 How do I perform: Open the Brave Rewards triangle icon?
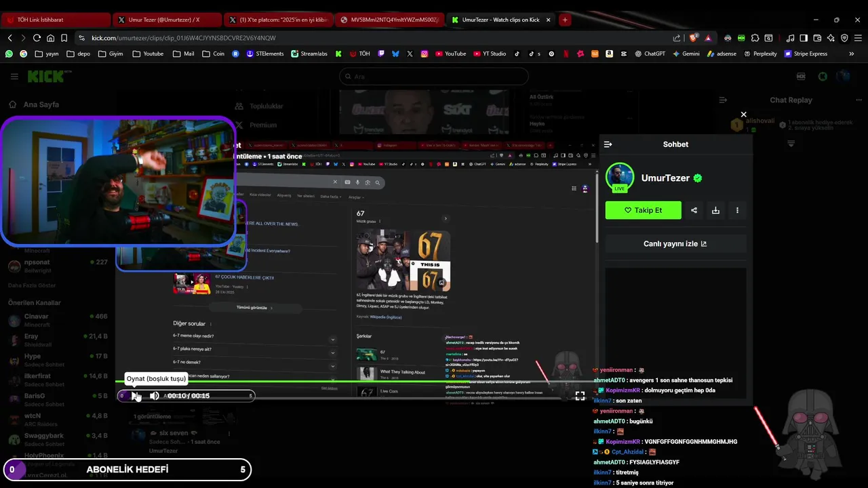pos(708,38)
